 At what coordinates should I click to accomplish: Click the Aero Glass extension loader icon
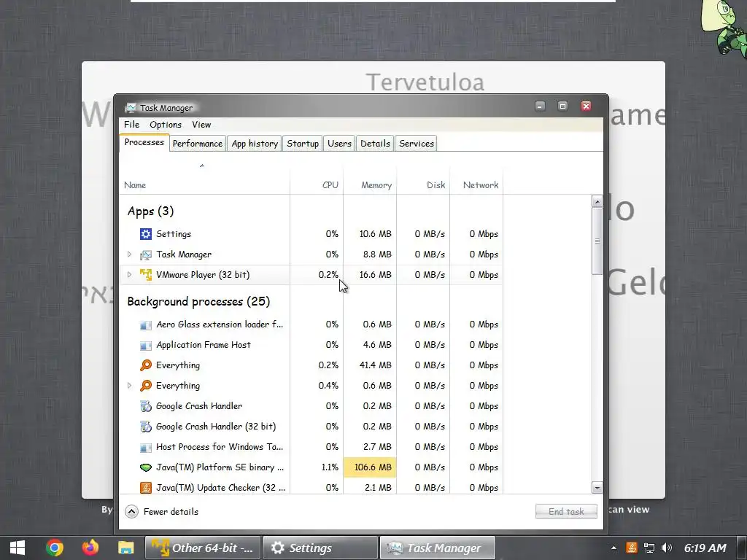tap(146, 324)
